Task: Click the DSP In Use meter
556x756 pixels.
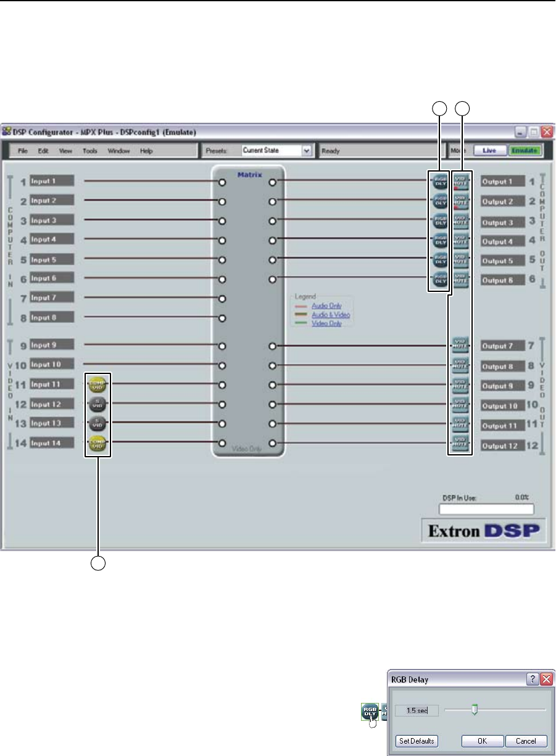Action: 486,509
